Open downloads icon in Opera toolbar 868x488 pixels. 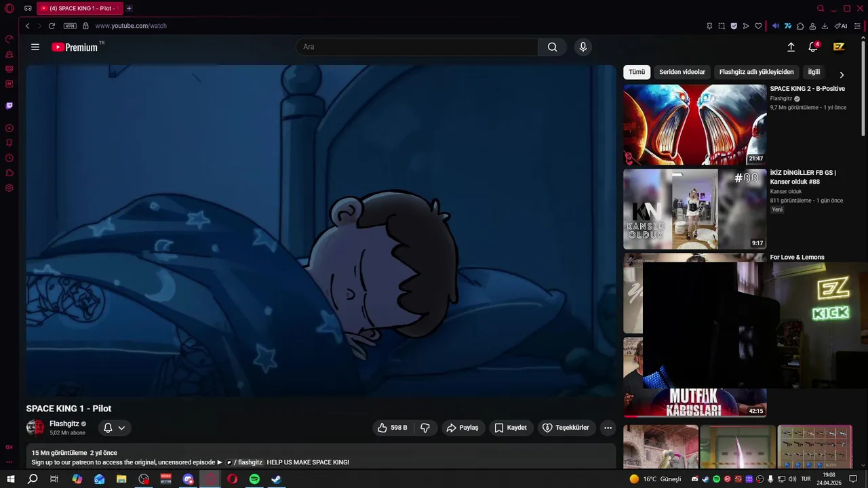tap(825, 26)
